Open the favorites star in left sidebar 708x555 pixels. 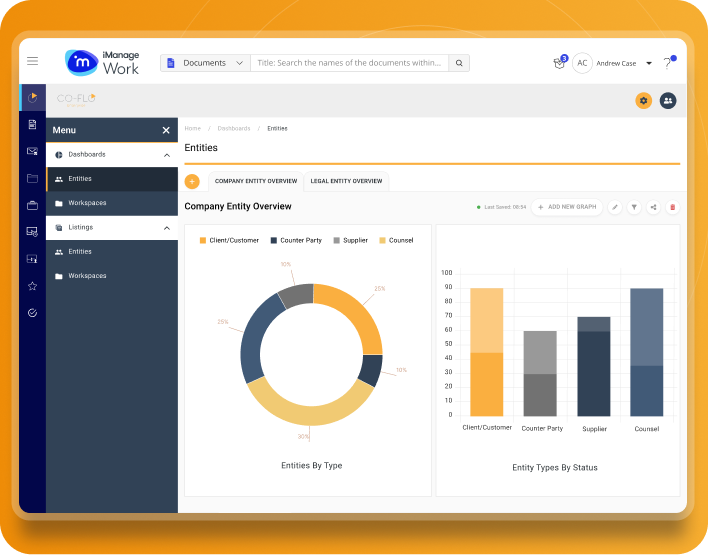pyautogui.click(x=32, y=286)
